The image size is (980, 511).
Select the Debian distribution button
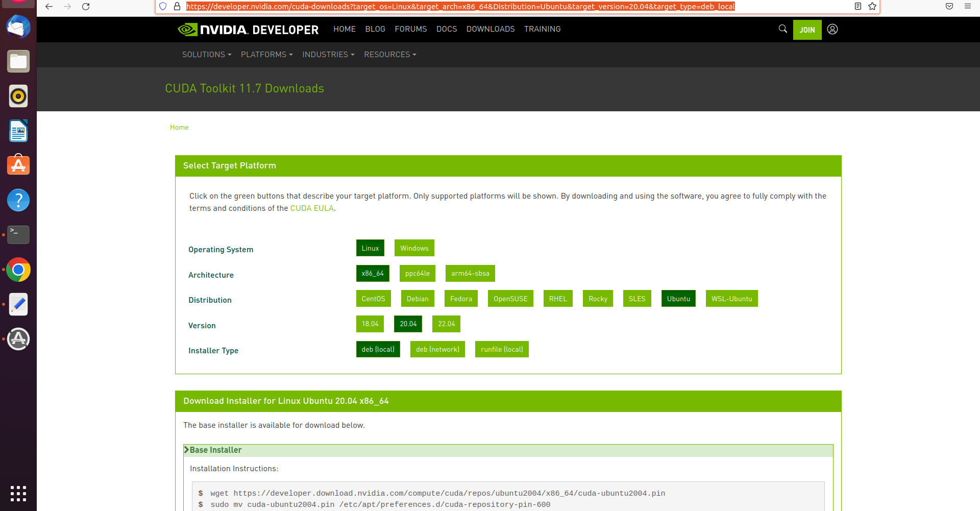coord(418,299)
